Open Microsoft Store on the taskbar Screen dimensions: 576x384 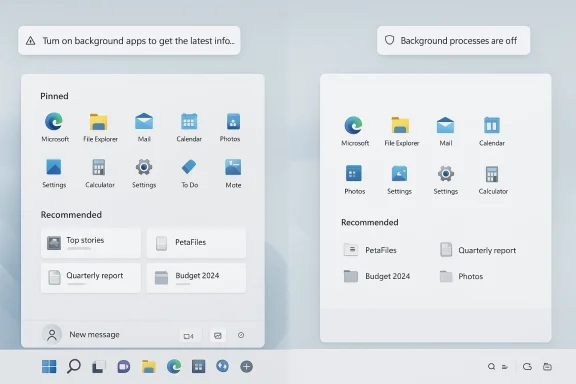click(x=198, y=366)
